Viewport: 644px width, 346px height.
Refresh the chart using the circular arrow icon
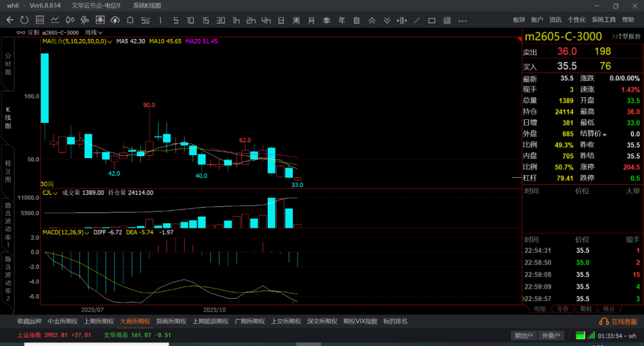point(24,20)
